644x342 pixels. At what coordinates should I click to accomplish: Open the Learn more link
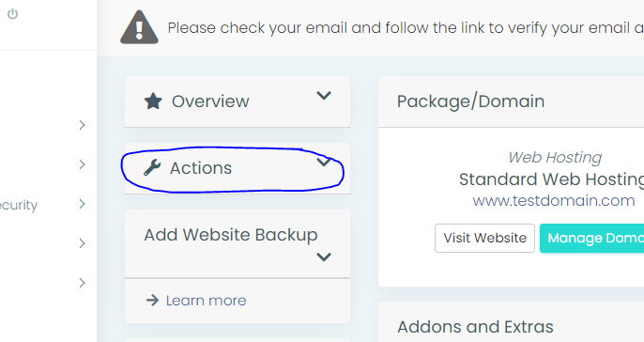207,301
